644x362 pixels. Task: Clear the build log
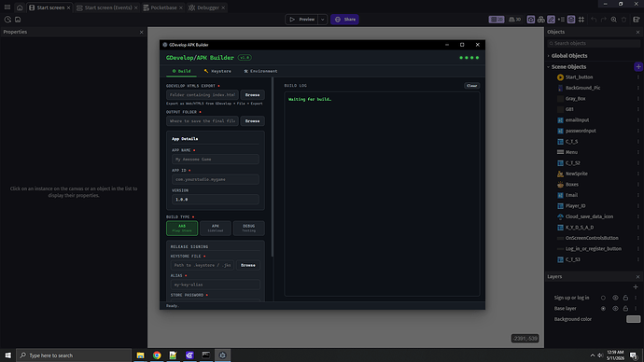[x=471, y=86]
